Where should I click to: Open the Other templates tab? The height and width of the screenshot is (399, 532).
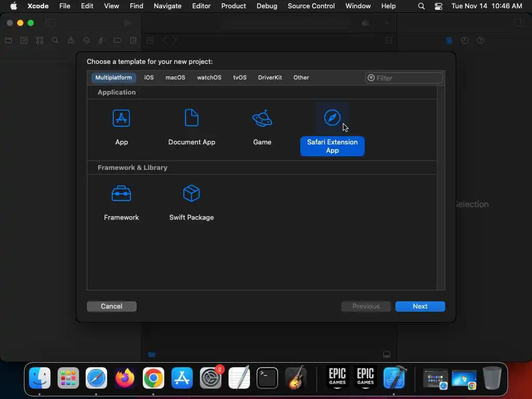coord(301,78)
